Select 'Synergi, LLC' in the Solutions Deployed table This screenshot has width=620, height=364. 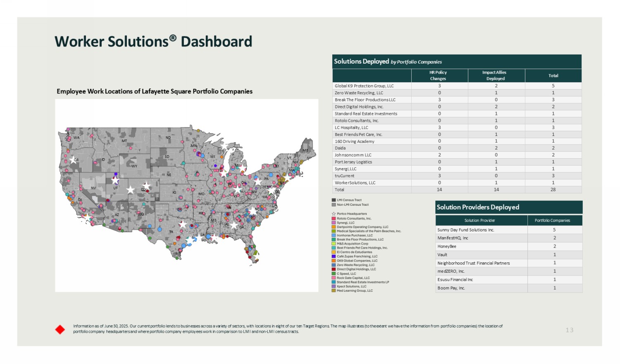[346, 169]
